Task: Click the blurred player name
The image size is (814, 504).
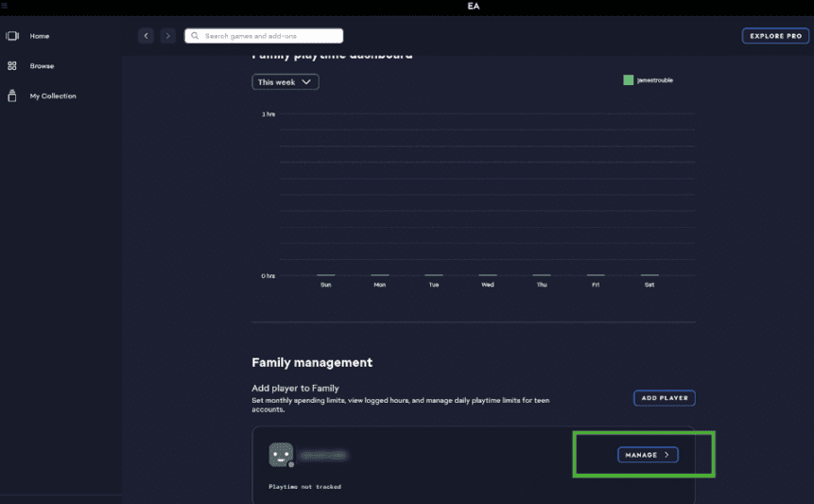Action: point(323,455)
